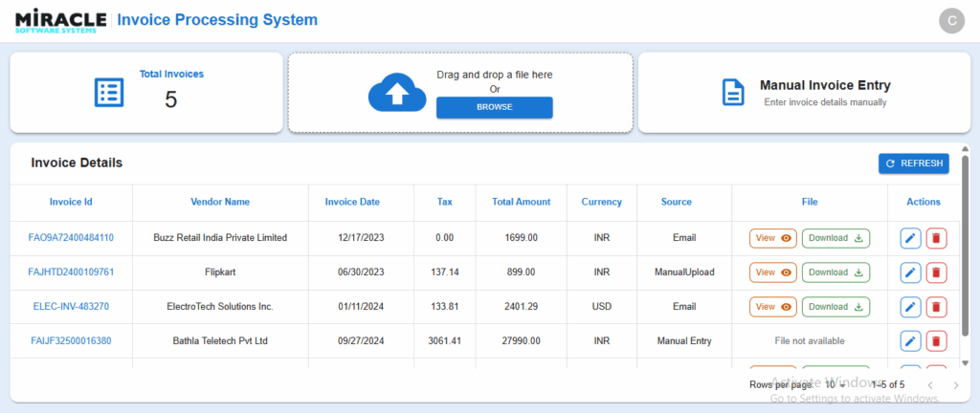Click the 'File not available' text
The image size is (980, 413).
tap(810, 340)
